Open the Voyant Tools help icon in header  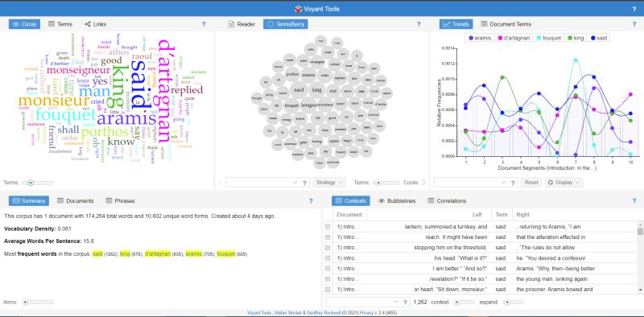(x=634, y=9)
